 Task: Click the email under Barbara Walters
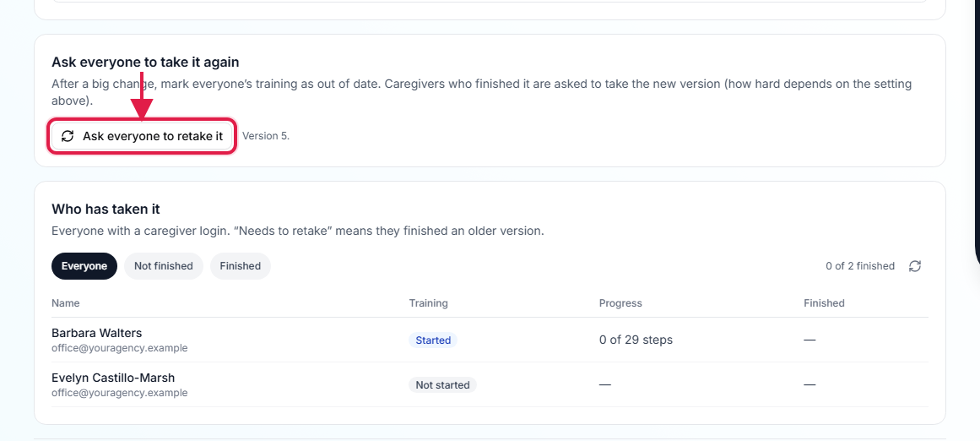pyautogui.click(x=119, y=348)
